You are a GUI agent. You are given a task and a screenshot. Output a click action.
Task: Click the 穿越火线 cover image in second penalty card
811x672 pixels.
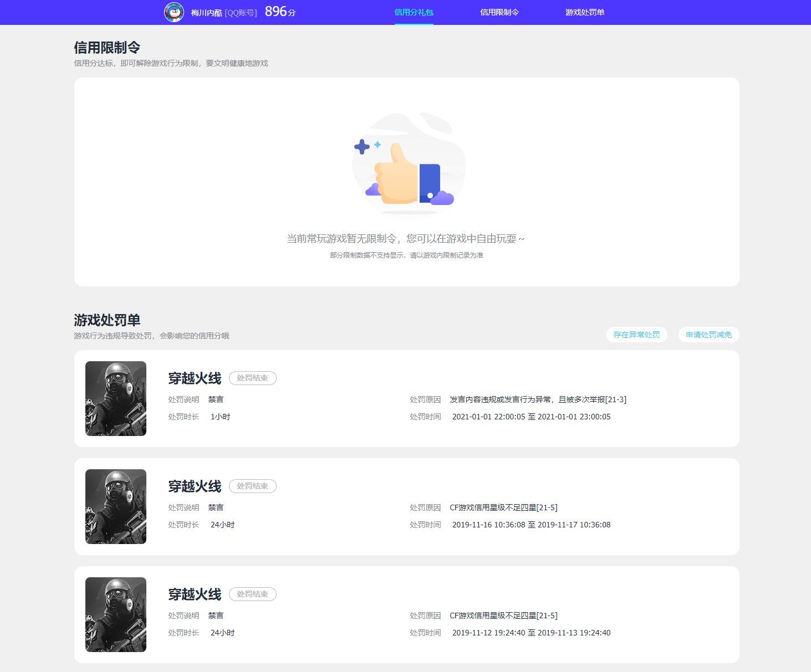point(116,506)
